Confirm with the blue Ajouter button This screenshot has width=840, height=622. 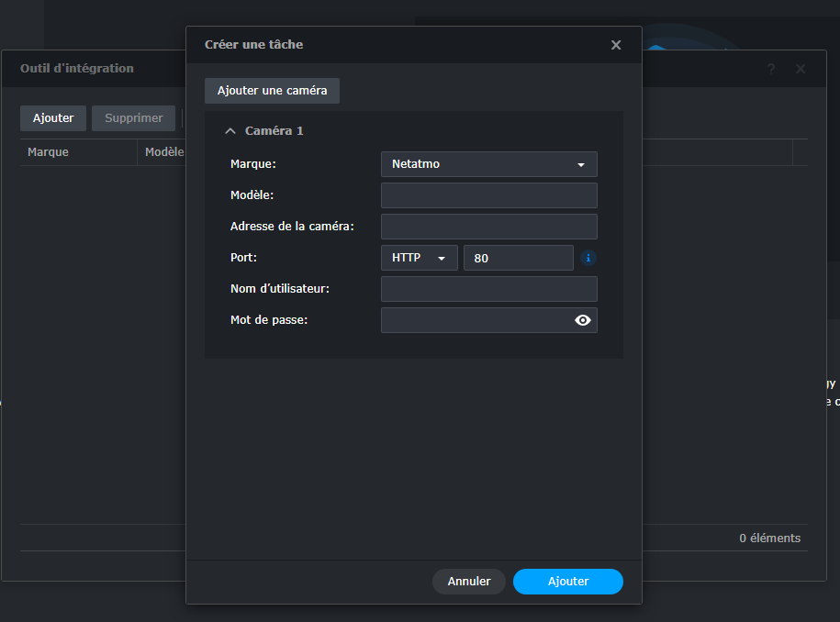(567, 582)
